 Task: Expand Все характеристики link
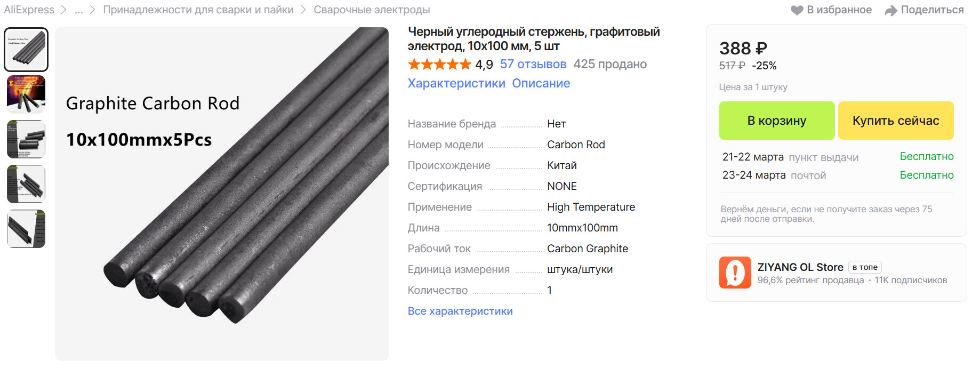pyautogui.click(x=460, y=311)
